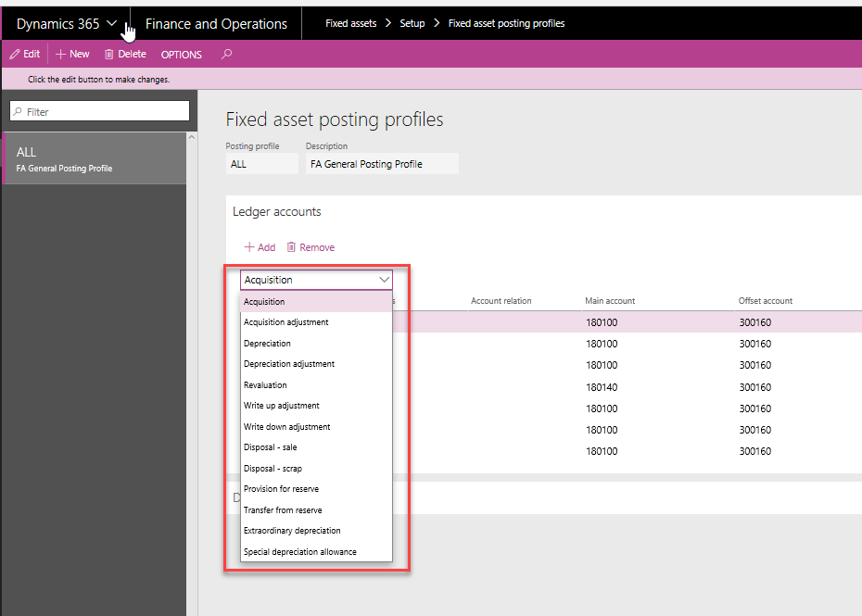Click the Filter input box

pos(99,111)
